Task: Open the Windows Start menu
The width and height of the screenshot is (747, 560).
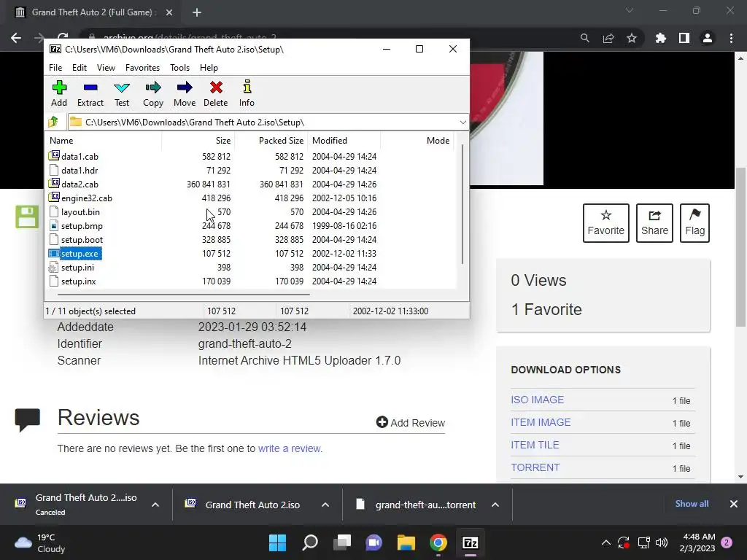Action: [x=277, y=542]
